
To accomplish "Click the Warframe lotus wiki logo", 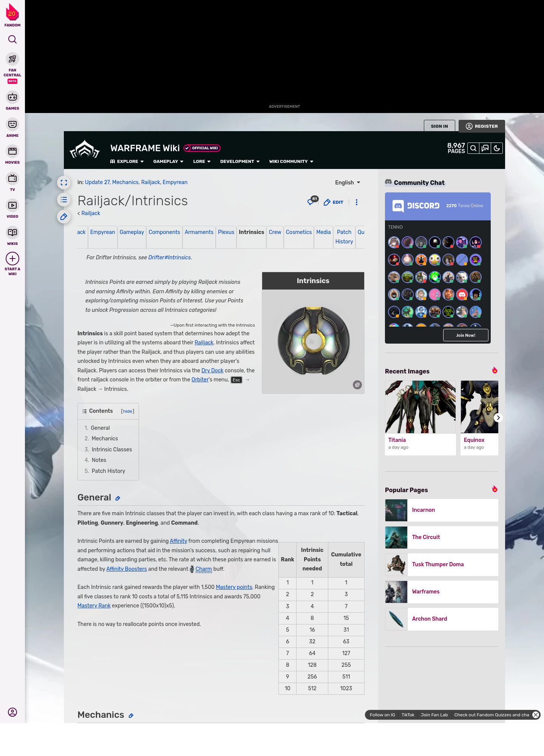I will pos(85,150).
